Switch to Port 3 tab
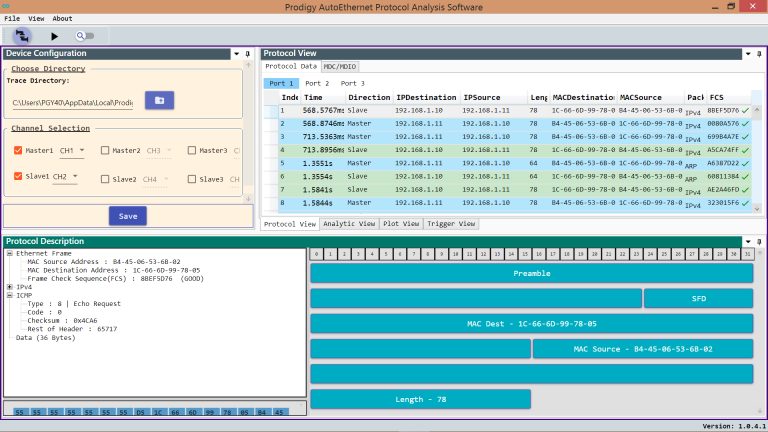Screen dimensions: 768x432 coord(353,83)
